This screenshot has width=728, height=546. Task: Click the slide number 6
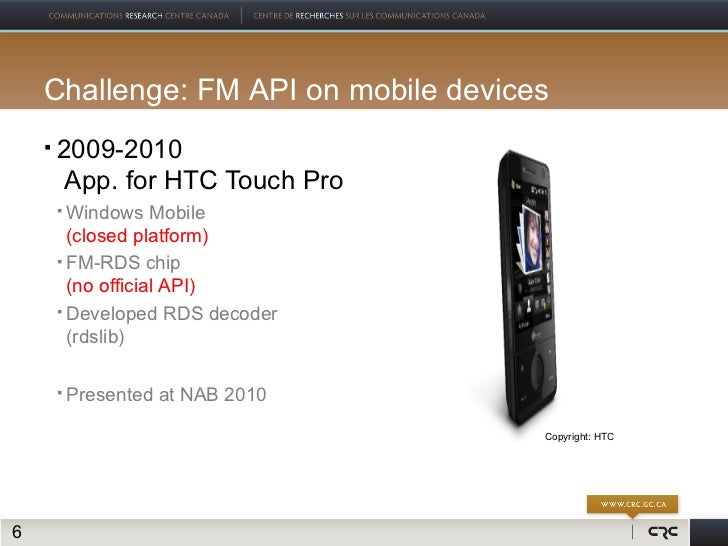coord(17,532)
